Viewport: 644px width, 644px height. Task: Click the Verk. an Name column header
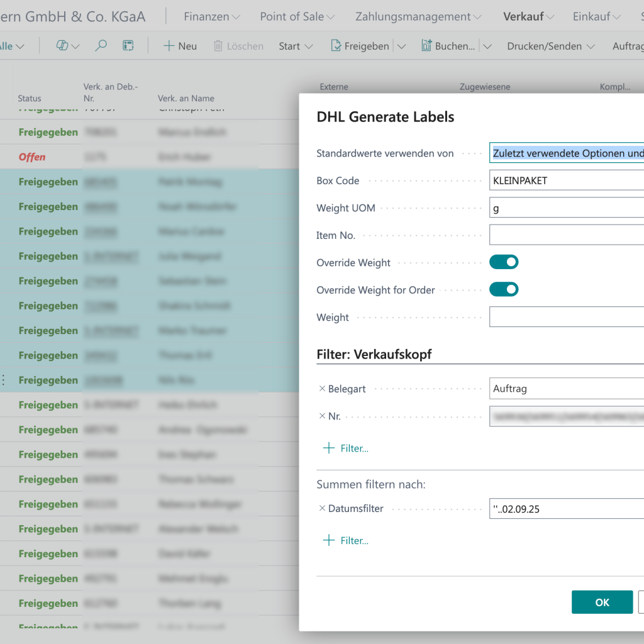pos(186,98)
